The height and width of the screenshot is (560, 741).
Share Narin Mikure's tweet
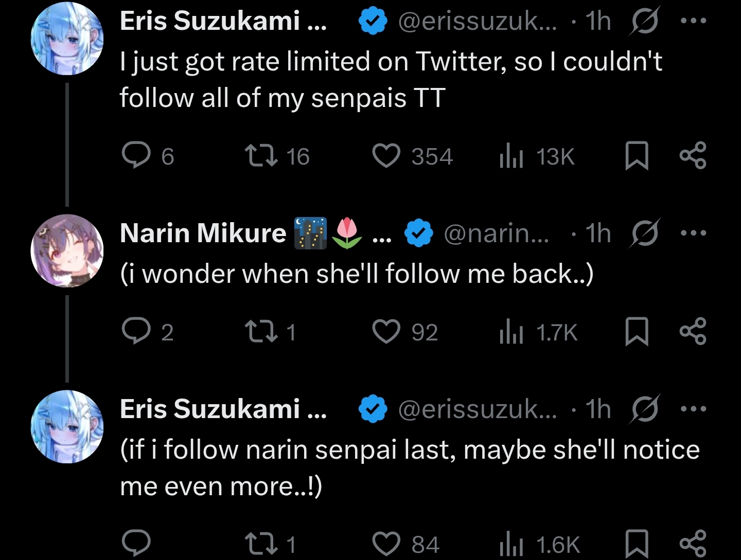pos(693,332)
